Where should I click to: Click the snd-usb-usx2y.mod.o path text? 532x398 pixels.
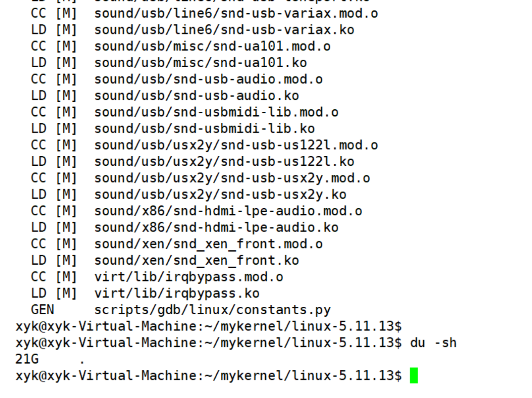pyautogui.click(x=232, y=178)
